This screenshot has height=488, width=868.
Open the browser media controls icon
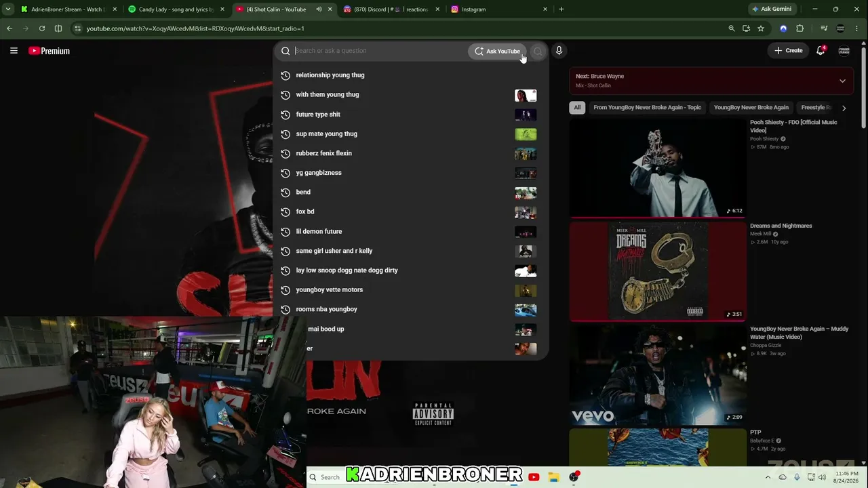(824, 28)
